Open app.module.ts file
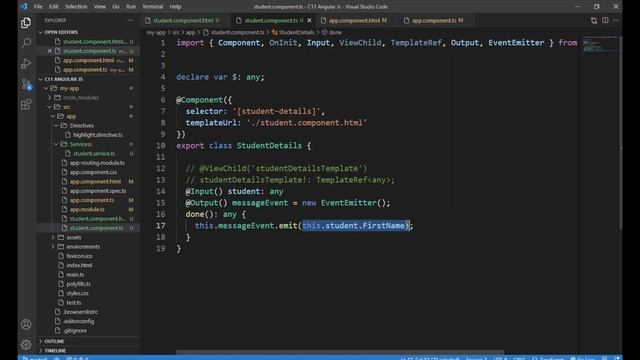 (x=87, y=209)
